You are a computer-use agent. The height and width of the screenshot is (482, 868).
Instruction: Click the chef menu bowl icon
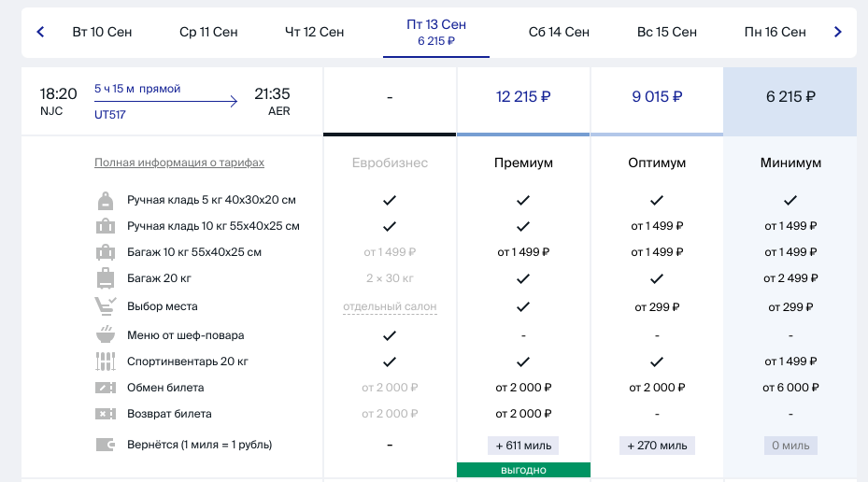click(x=106, y=334)
